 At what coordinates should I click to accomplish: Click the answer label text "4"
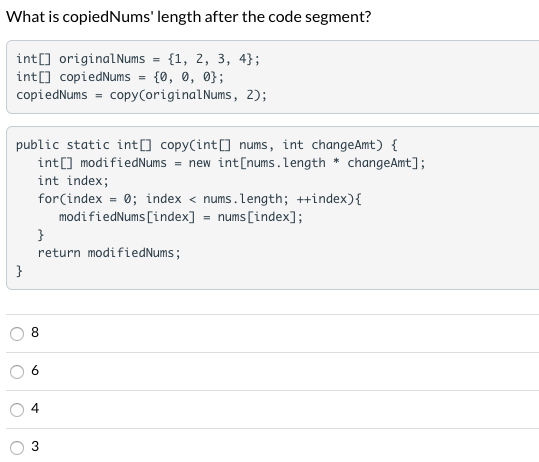35,408
